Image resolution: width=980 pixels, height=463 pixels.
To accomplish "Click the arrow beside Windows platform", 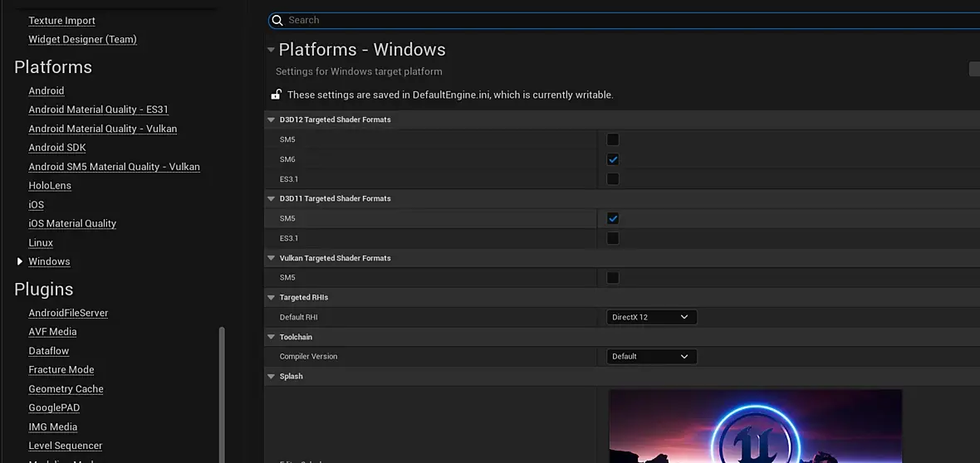I will (20, 261).
